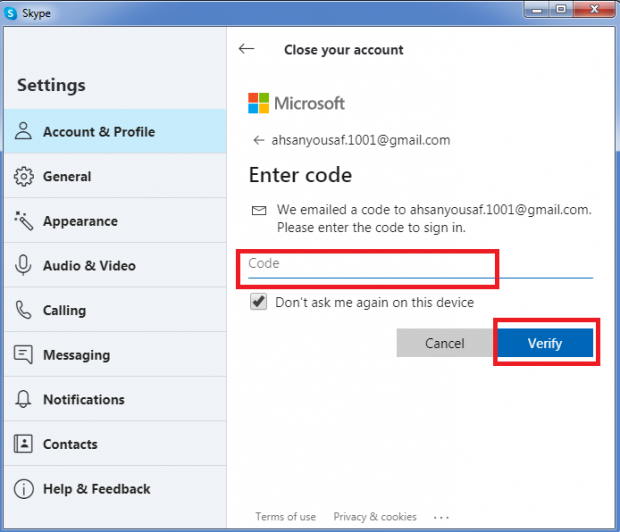The width and height of the screenshot is (620, 532).
Task: Click the envelope icon beside emailed code message
Action: (259, 210)
